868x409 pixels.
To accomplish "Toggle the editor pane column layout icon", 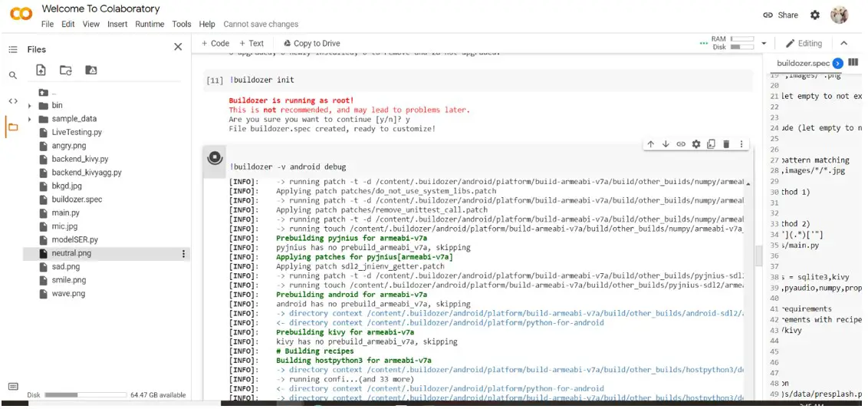I will pyautogui.click(x=853, y=63).
